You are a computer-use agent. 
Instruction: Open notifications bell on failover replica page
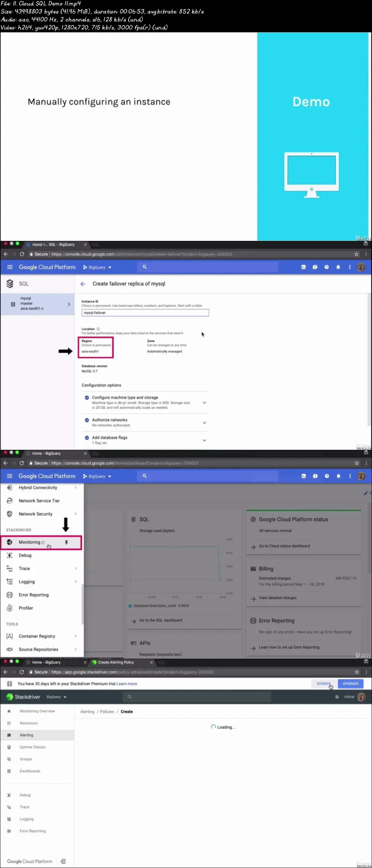click(x=338, y=267)
